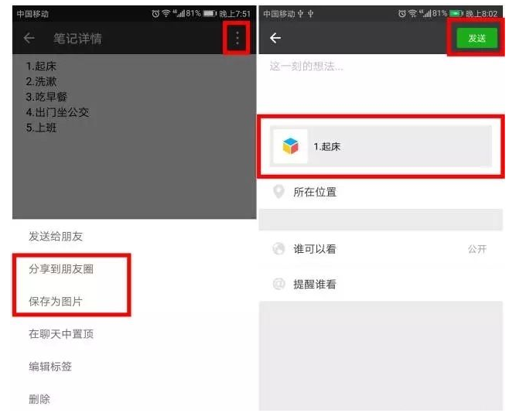Open the three-dot menu in note details

pos(237,39)
